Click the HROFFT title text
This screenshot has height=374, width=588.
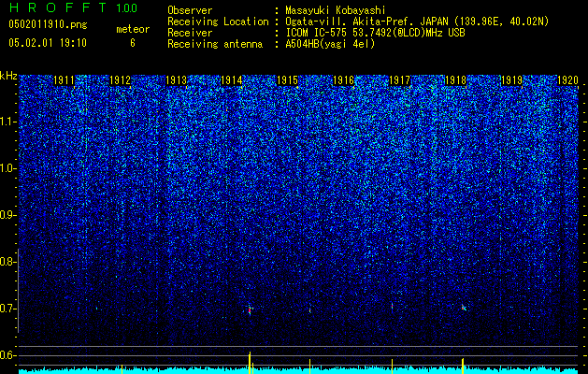pos(57,7)
